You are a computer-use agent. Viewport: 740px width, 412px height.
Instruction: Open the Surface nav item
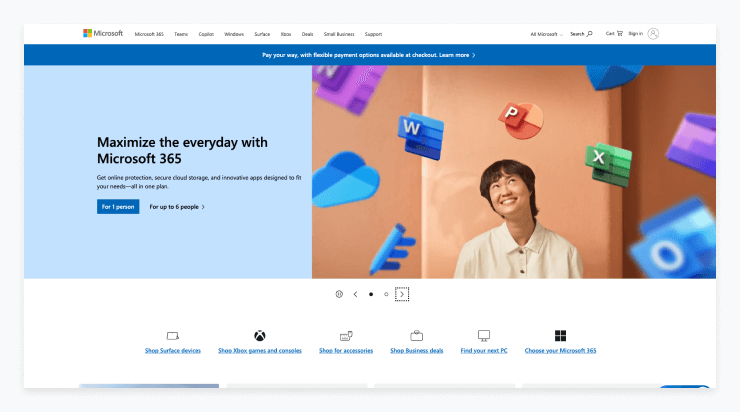[262, 34]
